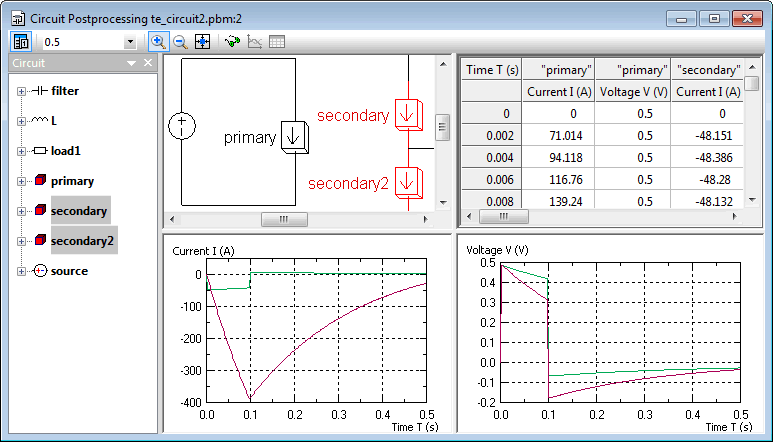Click the Time T (s) column header

coord(492,70)
